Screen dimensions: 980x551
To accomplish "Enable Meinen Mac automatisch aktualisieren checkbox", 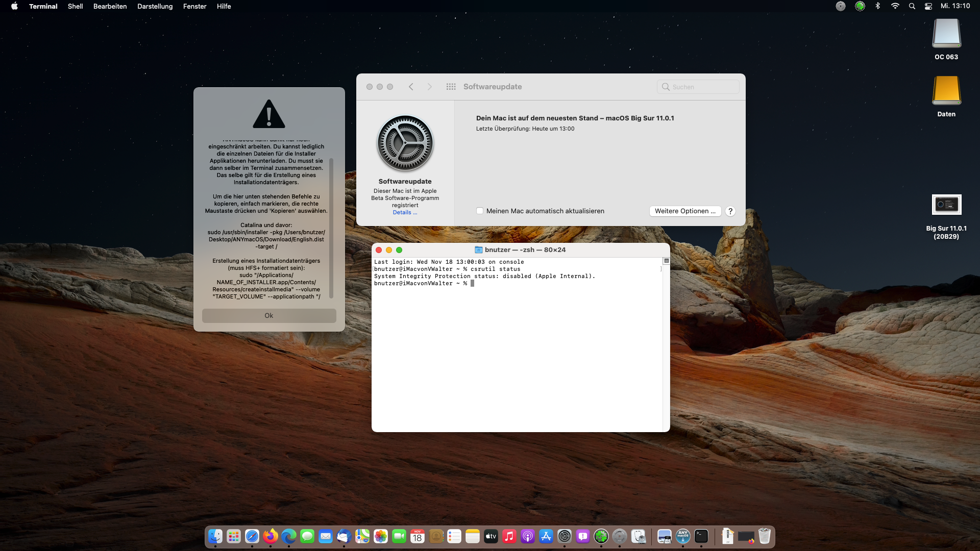I will [480, 211].
